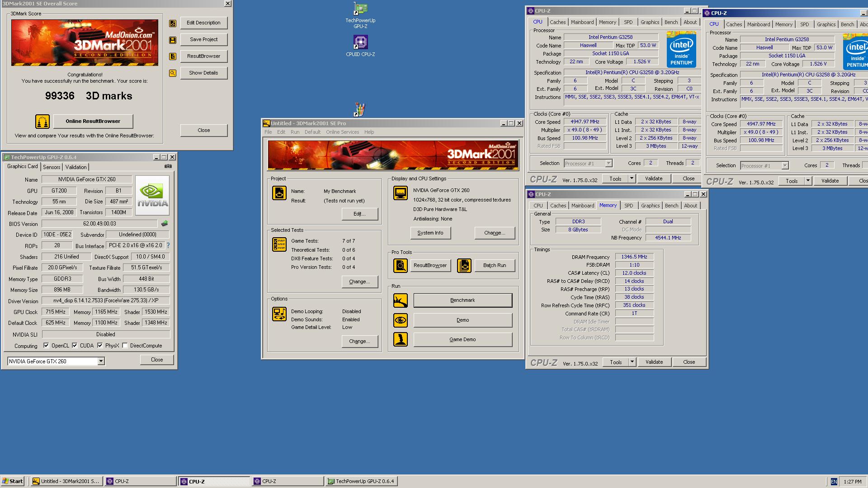Toggle the CUDA checkbox in GPU-Z
The image size is (868, 488).
point(75,346)
